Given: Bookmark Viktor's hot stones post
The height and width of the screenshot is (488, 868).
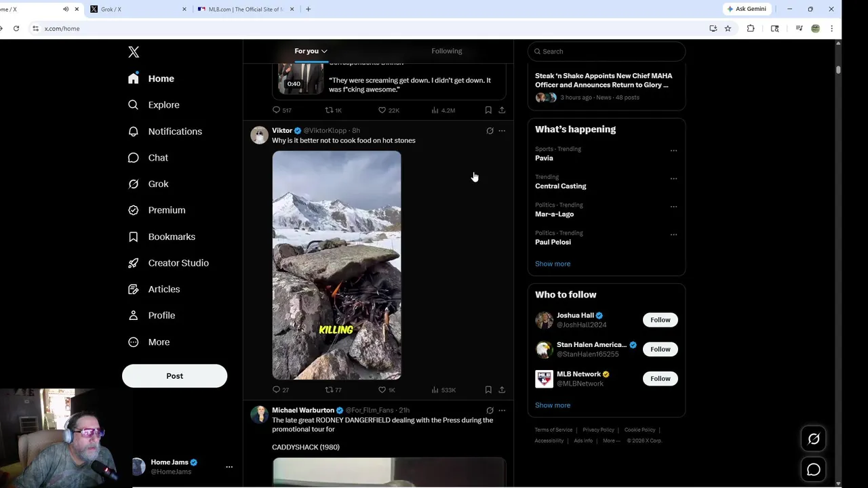Looking at the screenshot, I should [488, 390].
